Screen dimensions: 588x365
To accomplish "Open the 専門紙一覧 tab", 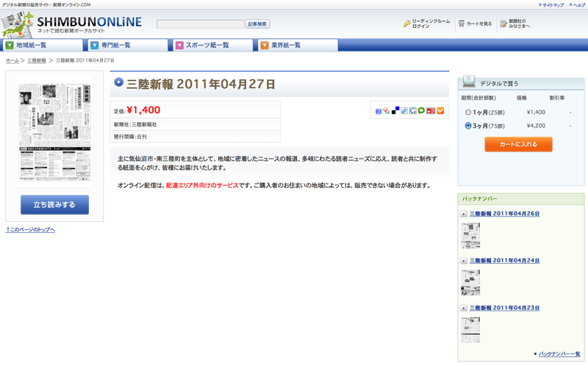I will point(128,45).
